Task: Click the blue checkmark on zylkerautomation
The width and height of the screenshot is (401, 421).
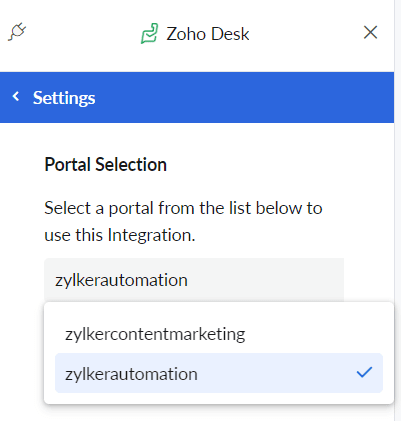Action: pyautogui.click(x=364, y=372)
